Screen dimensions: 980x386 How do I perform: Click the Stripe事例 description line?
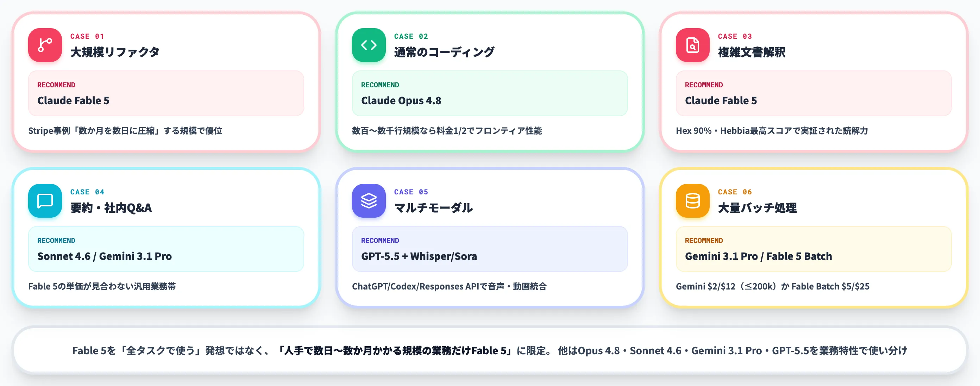(125, 131)
